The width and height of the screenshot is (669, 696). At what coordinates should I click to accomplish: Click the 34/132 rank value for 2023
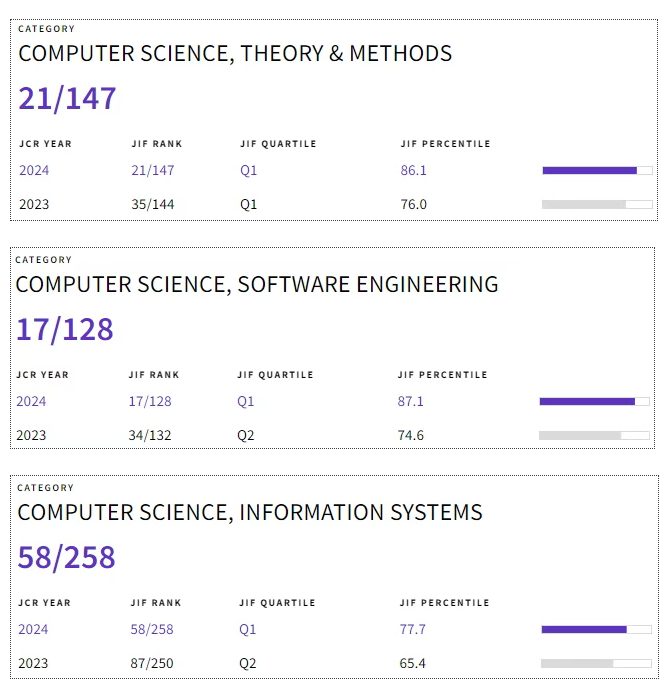pos(150,435)
